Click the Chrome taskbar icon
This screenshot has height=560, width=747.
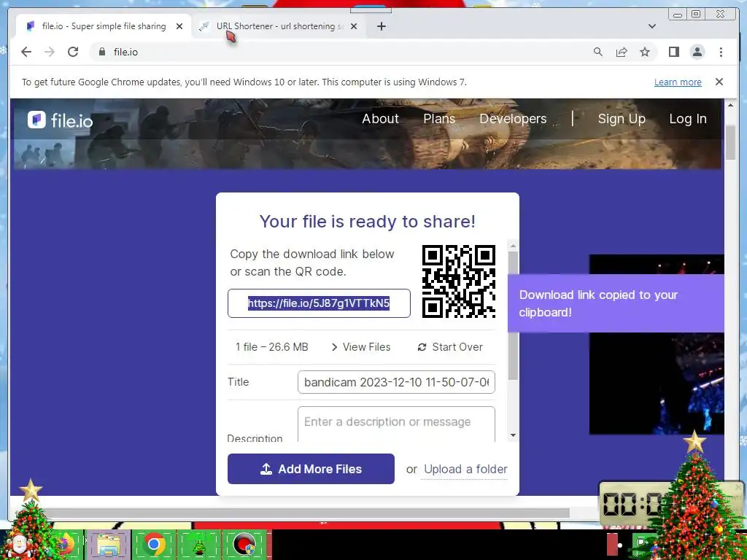(154, 544)
